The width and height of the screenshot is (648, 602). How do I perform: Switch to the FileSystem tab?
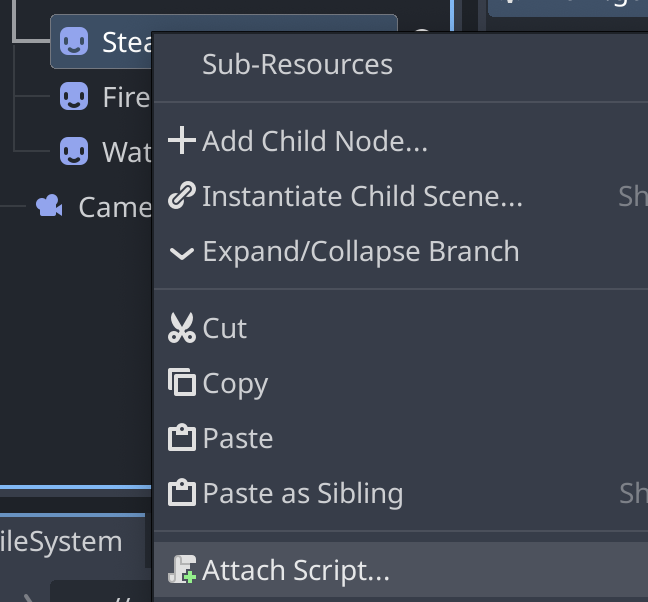coord(62,541)
